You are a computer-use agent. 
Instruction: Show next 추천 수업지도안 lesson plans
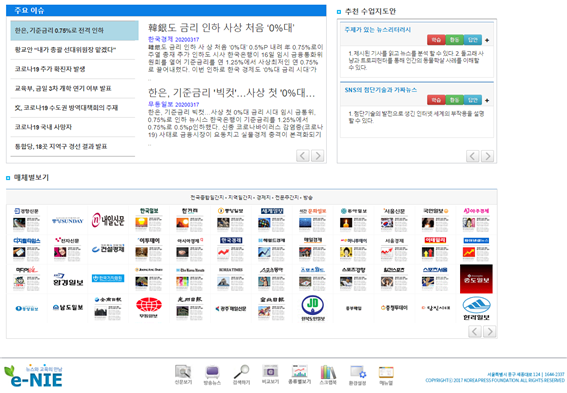(x=487, y=156)
